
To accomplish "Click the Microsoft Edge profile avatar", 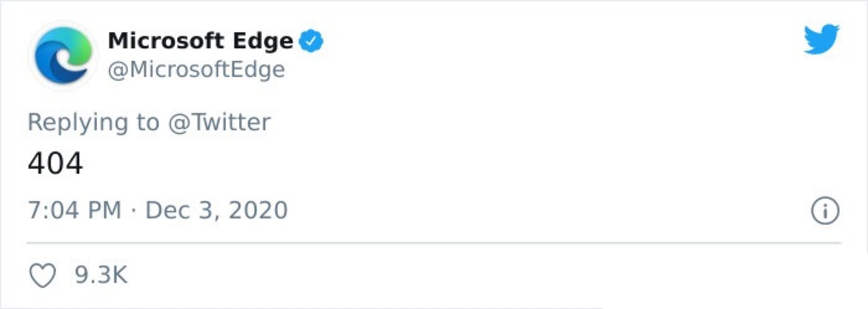I will 63,55.
